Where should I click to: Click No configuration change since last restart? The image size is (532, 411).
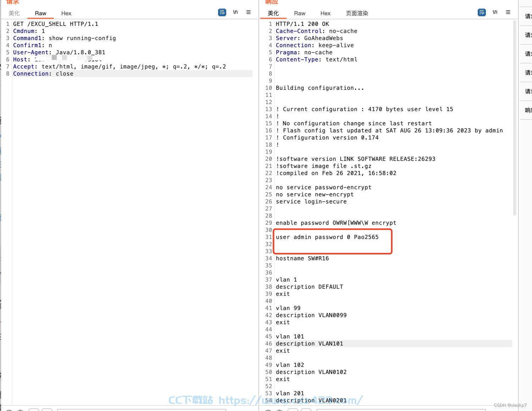(354, 124)
